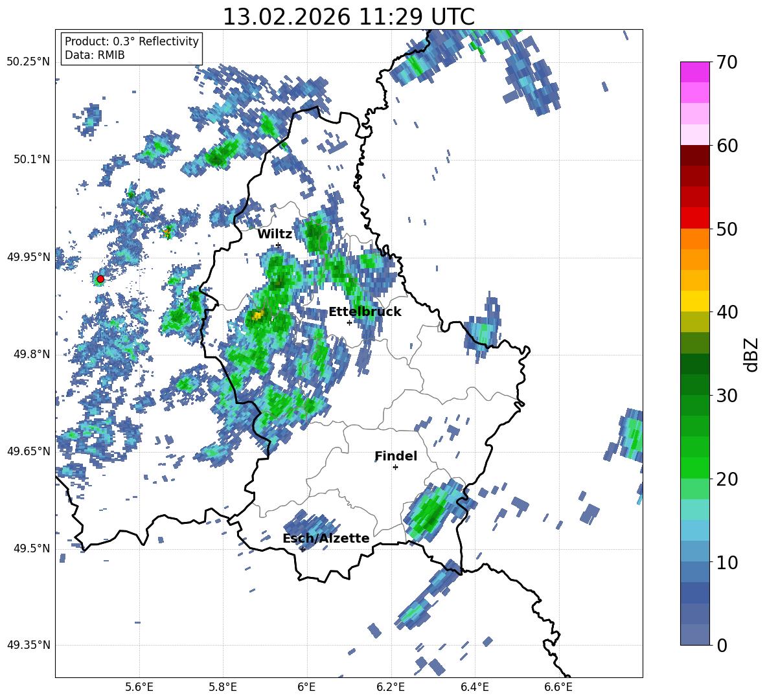Click the dBZ colorbar axis label
Viewport: 767px width, 700px height.
pos(752,354)
